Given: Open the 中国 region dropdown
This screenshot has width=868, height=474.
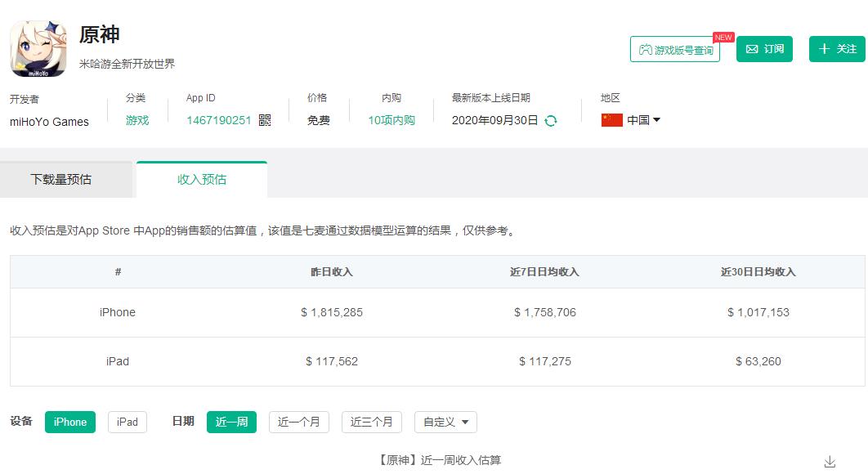Looking at the screenshot, I should pos(643,120).
